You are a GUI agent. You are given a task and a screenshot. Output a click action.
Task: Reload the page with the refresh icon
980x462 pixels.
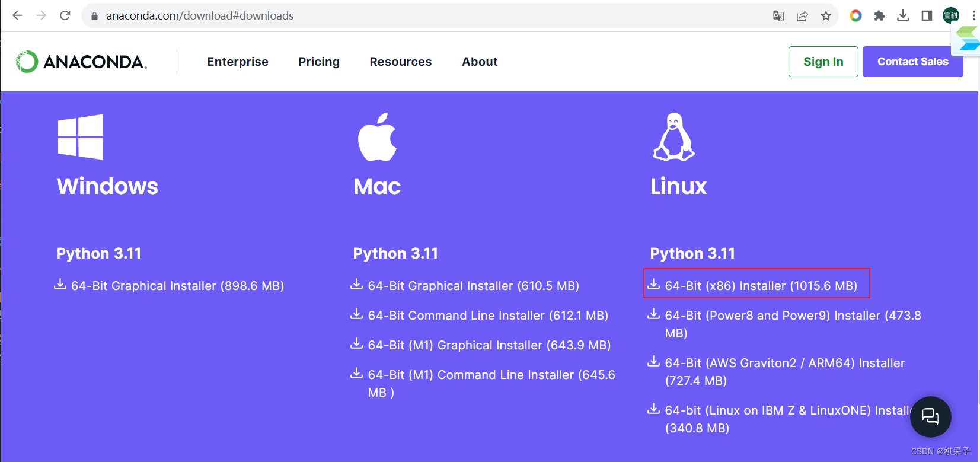click(x=65, y=15)
